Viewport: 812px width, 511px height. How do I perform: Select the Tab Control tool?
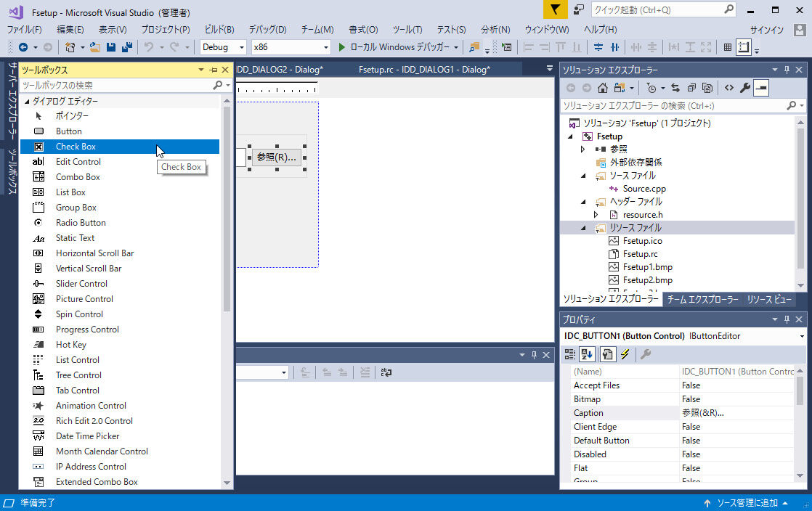pyautogui.click(x=120, y=391)
